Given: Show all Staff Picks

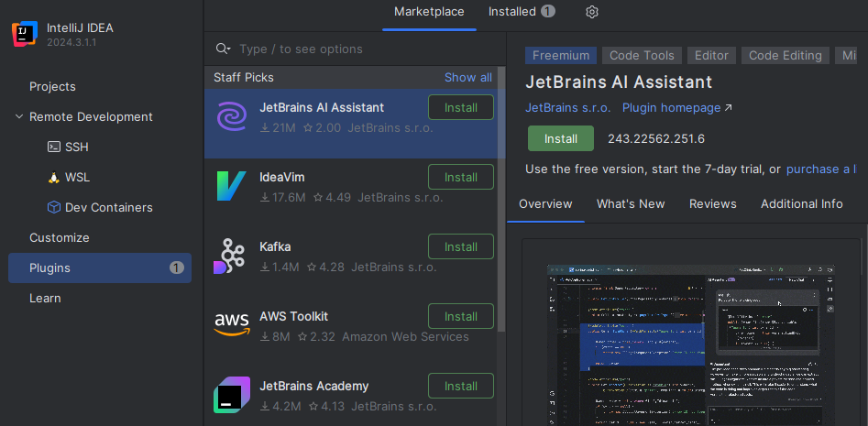Looking at the screenshot, I should click(x=467, y=78).
